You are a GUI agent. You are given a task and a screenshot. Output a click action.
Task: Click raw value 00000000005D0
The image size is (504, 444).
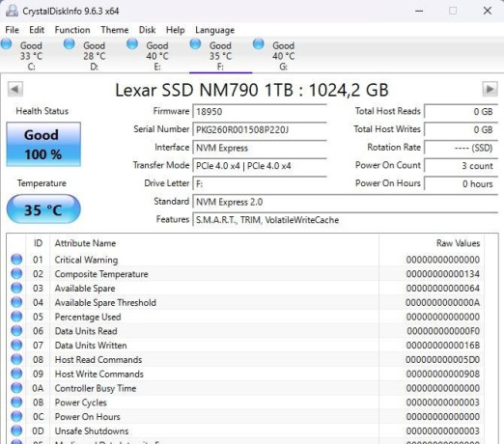click(443, 359)
